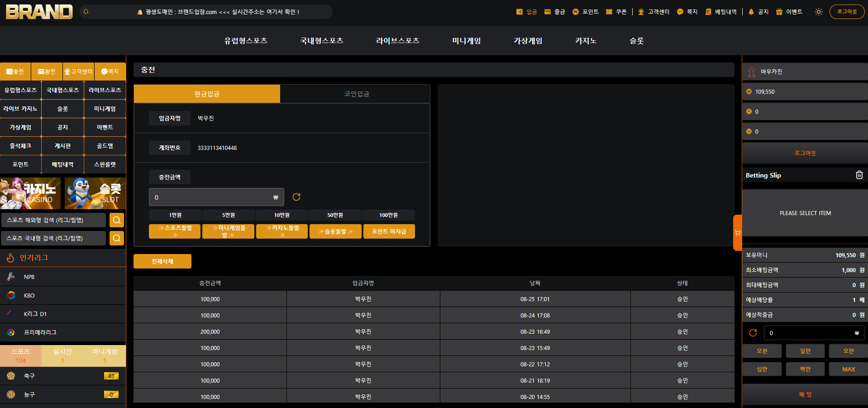
Task: Reset bet amount with Betting Slip refresh icon
Action: click(753, 333)
